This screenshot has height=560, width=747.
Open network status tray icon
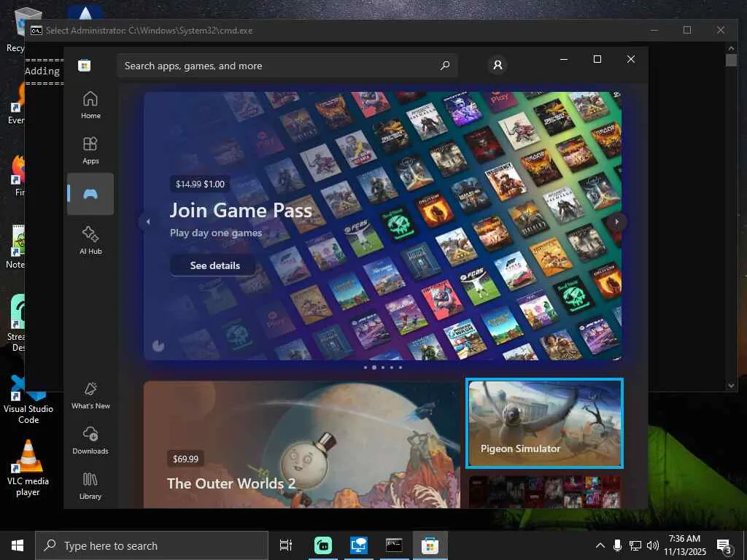[635, 545]
